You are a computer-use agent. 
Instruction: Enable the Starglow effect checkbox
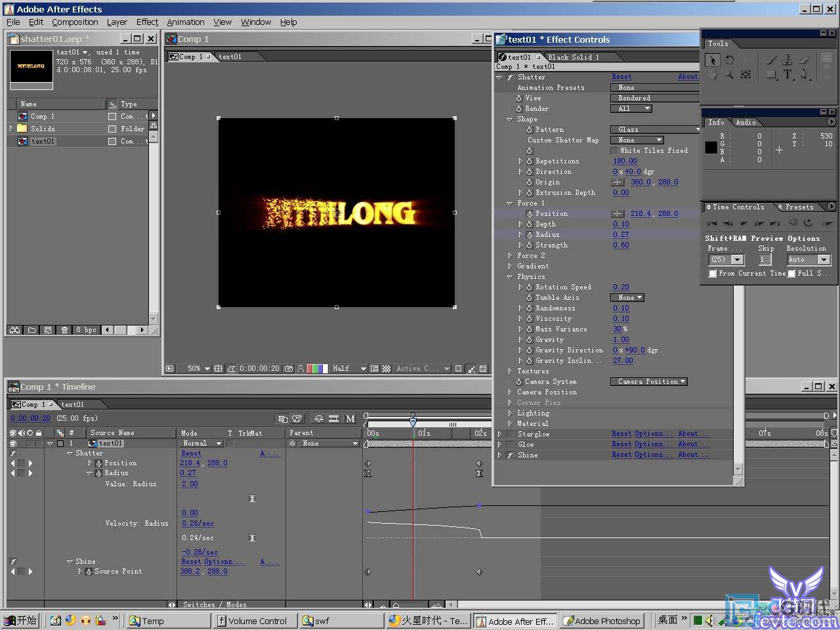pyautogui.click(x=510, y=434)
